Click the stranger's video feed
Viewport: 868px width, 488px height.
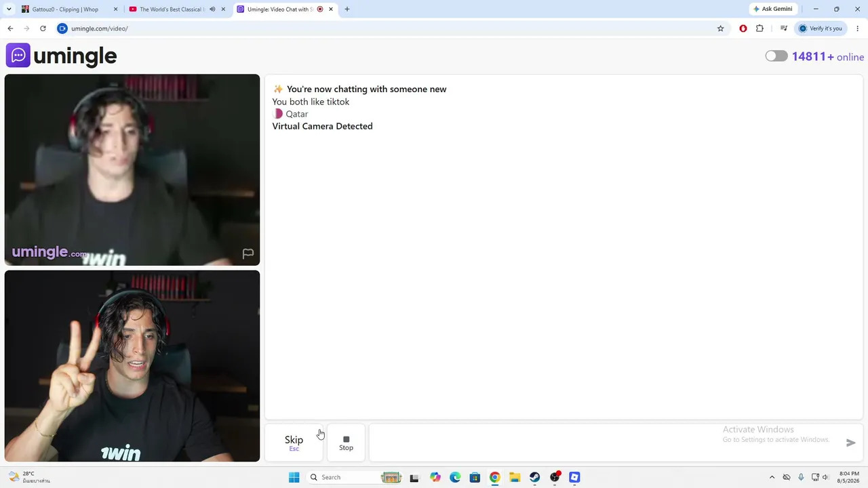pos(132,169)
